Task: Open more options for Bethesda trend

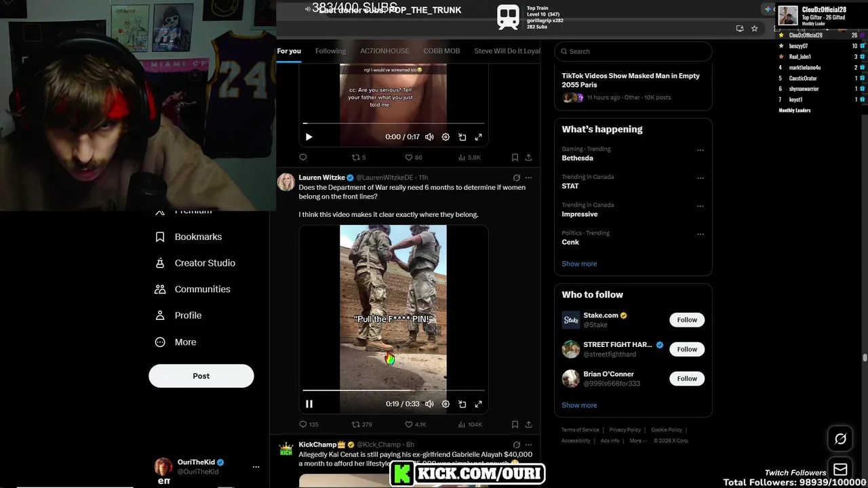Action: tap(701, 150)
